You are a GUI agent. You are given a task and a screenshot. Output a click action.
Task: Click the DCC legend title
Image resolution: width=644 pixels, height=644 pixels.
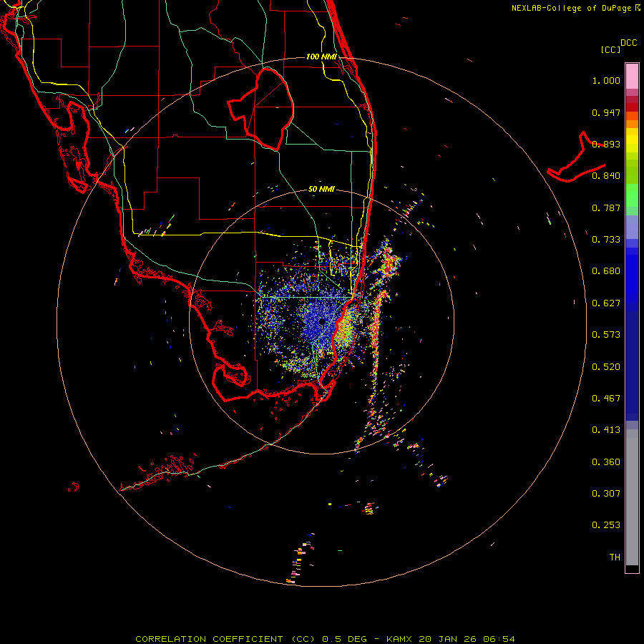[629, 43]
